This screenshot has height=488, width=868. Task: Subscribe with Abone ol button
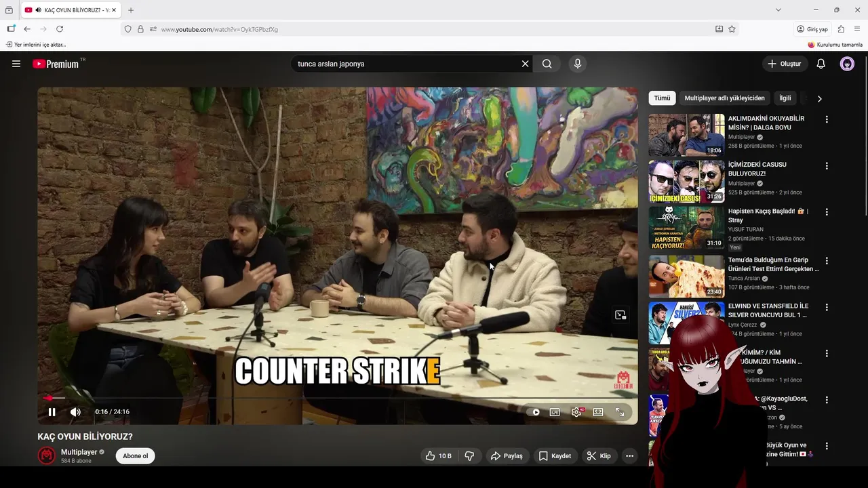pyautogui.click(x=136, y=456)
